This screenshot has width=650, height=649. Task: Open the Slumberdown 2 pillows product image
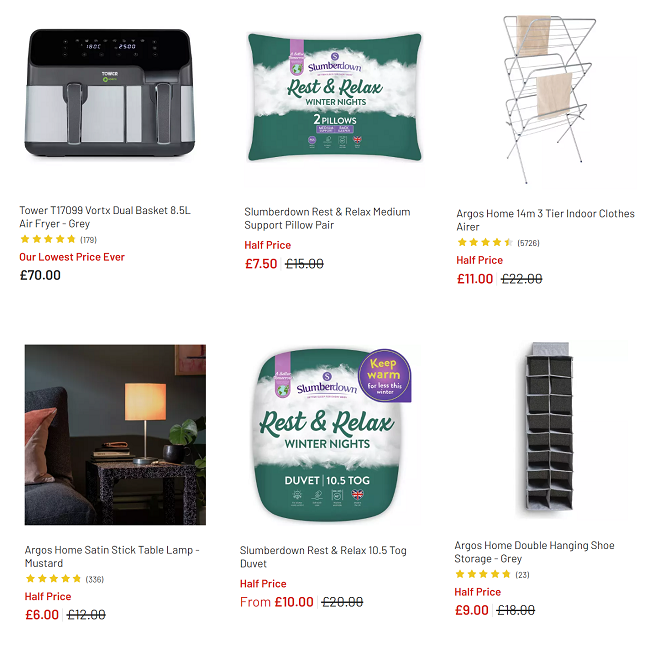point(335,97)
